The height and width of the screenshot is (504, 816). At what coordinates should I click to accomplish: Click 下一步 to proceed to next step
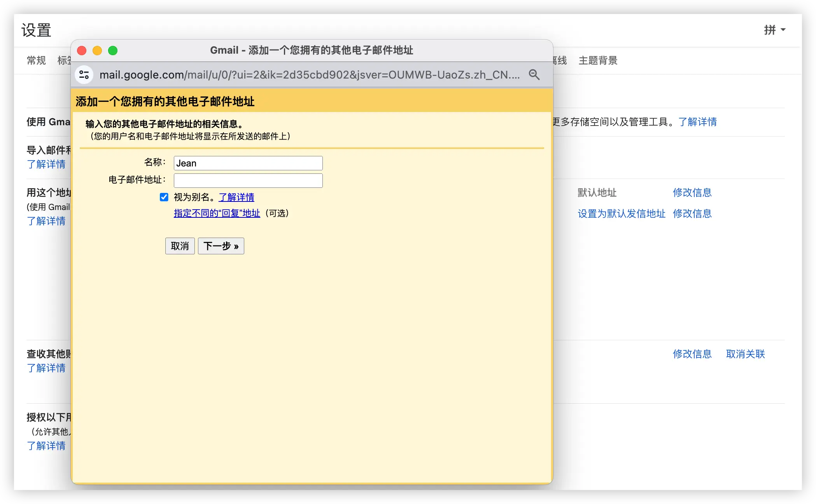pos(221,246)
